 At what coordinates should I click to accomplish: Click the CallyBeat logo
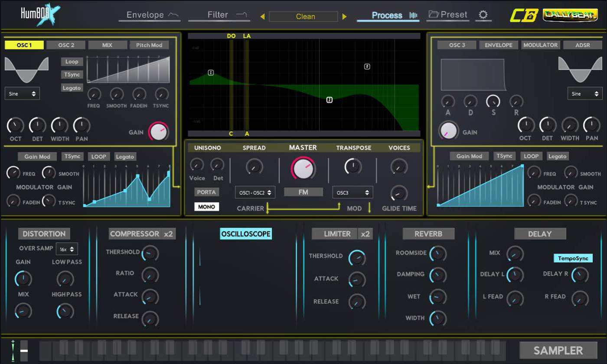tap(570, 14)
